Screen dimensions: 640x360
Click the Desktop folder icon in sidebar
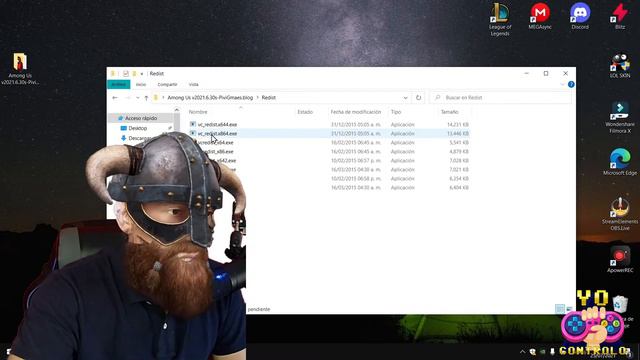(124, 128)
